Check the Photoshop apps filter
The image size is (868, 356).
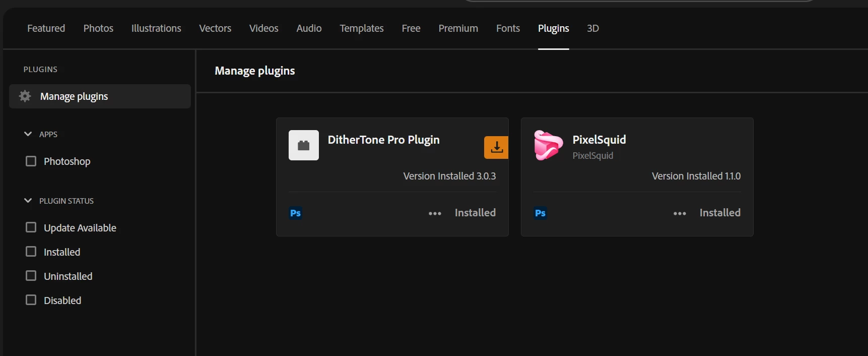coord(31,161)
